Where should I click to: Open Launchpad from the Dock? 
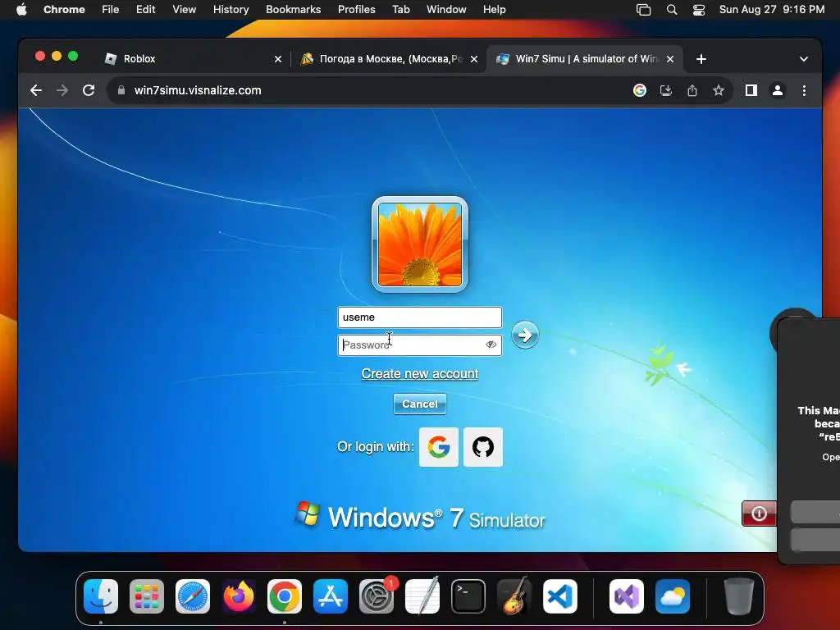147,596
